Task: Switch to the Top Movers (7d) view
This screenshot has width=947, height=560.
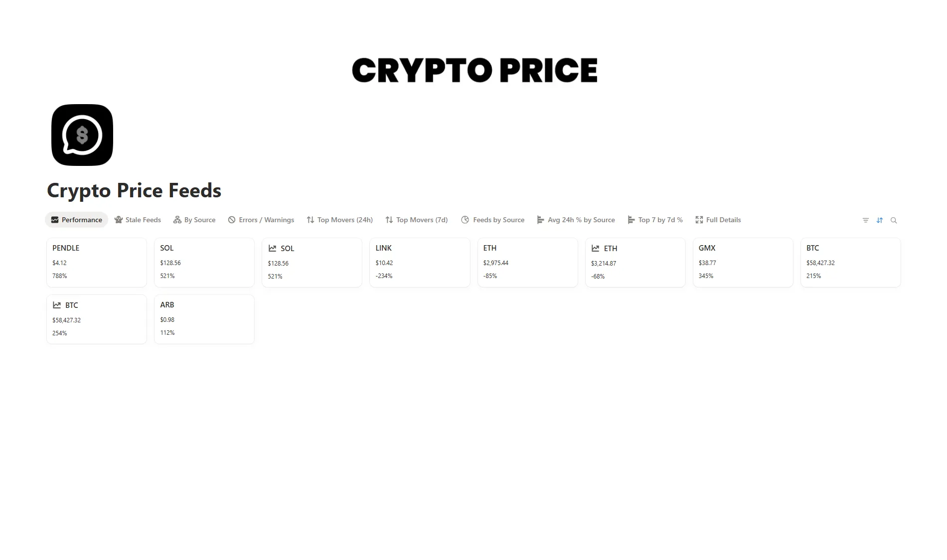Action: pyautogui.click(x=422, y=220)
